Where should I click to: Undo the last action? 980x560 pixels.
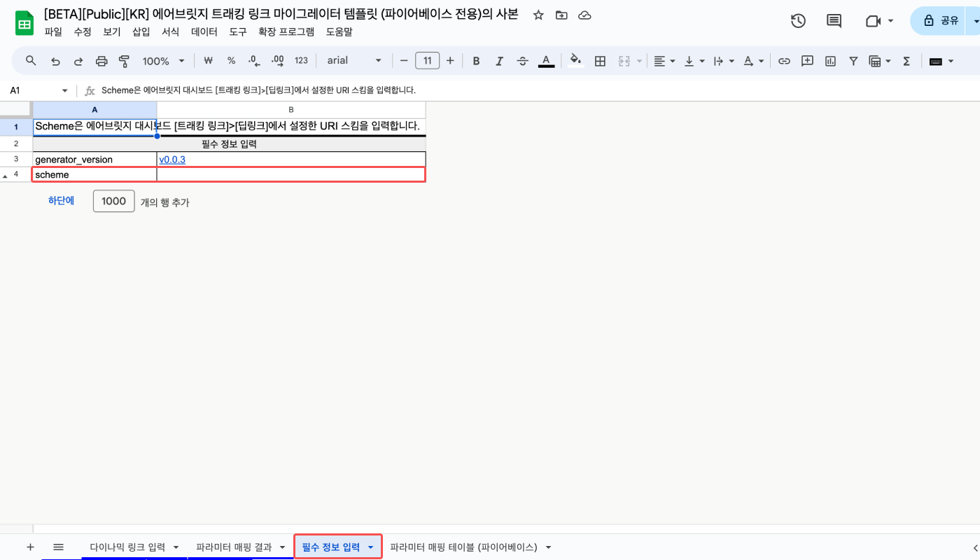click(55, 61)
